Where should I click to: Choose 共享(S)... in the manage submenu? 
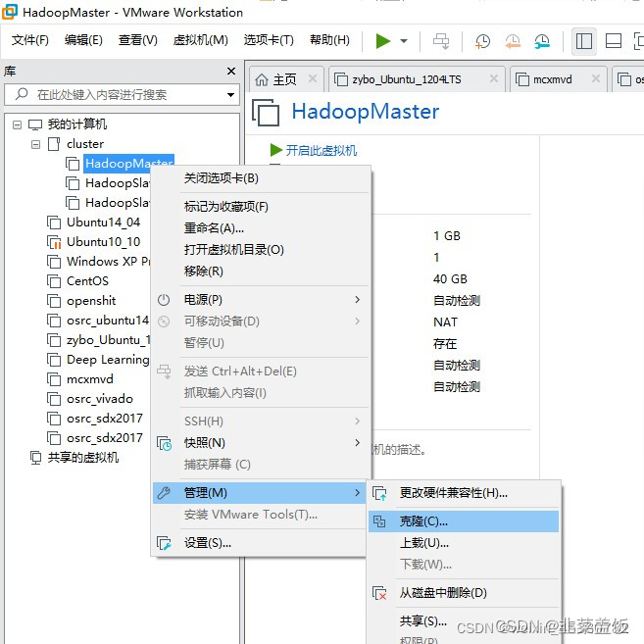tap(464, 621)
